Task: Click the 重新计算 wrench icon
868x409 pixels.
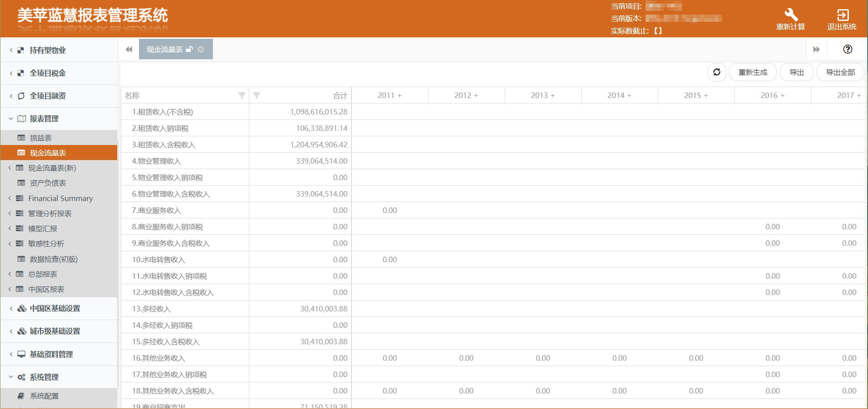Action: [790, 15]
